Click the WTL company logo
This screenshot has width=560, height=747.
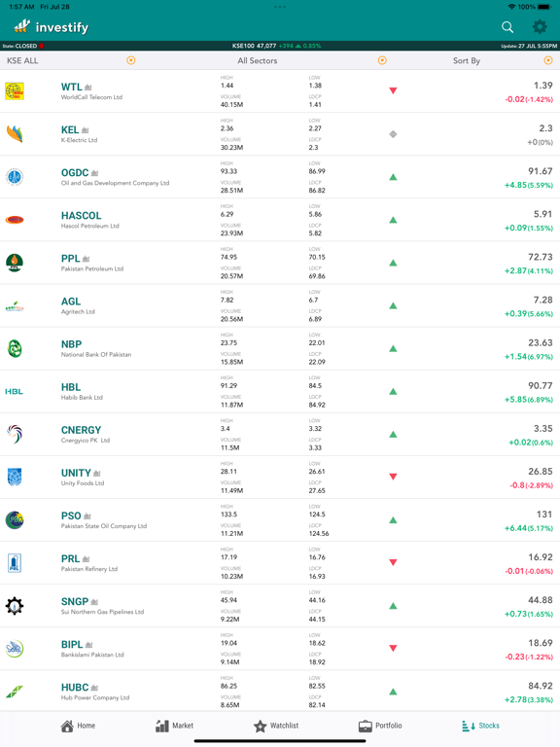tap(15, 91)
